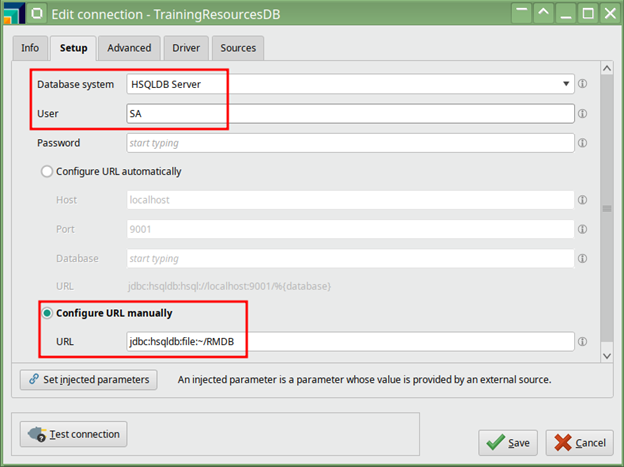Open the Driver tab
This screenshot has width=624, height=467.
coord(186,48)
